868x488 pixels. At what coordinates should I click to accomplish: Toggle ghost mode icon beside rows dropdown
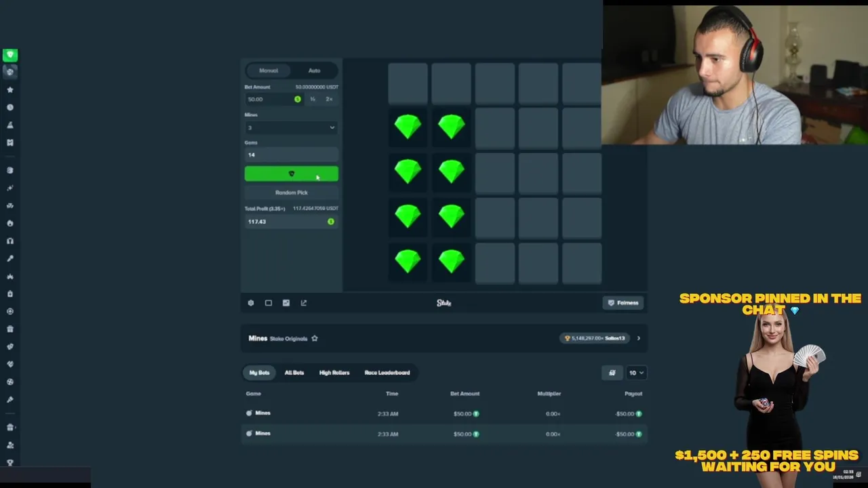[612, 373]
